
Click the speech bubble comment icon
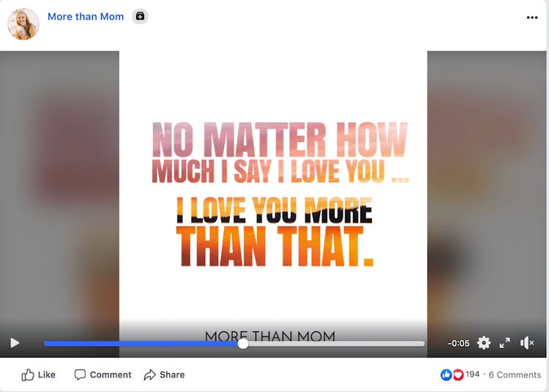(80, 374)
